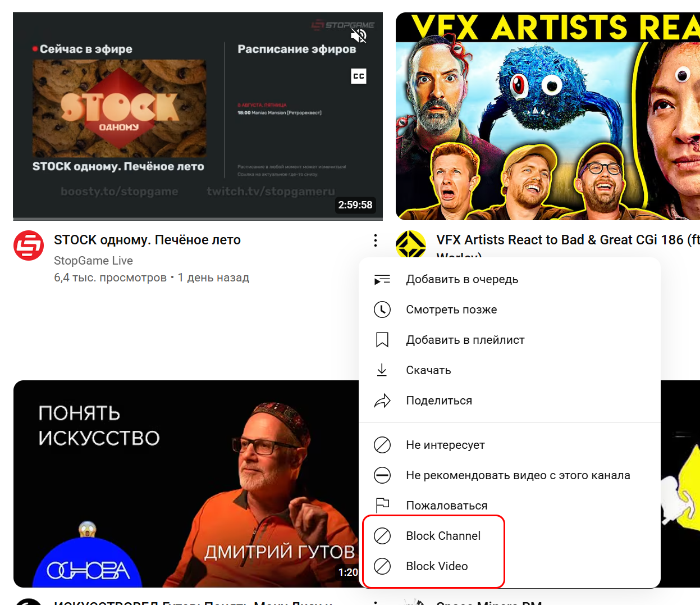700x605 pixels.
Task: Select Поделиться menu entry
Action: point(510,401)
